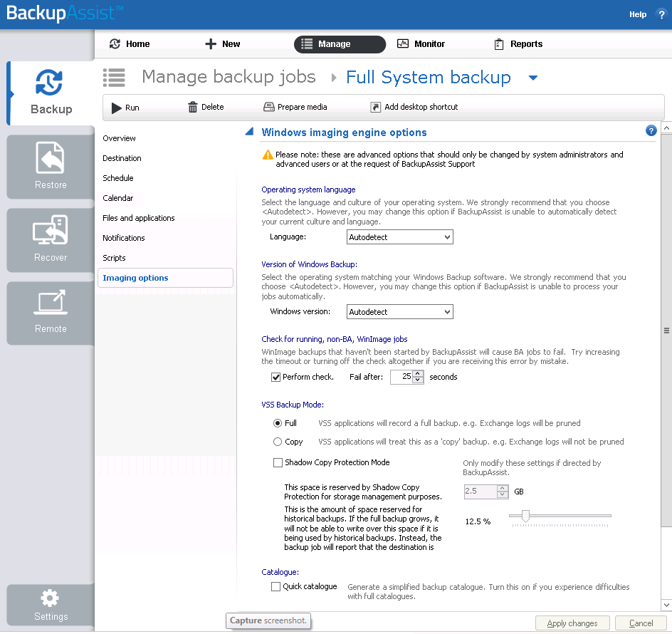Viewport: 672px width, 634px height.
Task: Click the BackupAssist logo
Action: 65,13
